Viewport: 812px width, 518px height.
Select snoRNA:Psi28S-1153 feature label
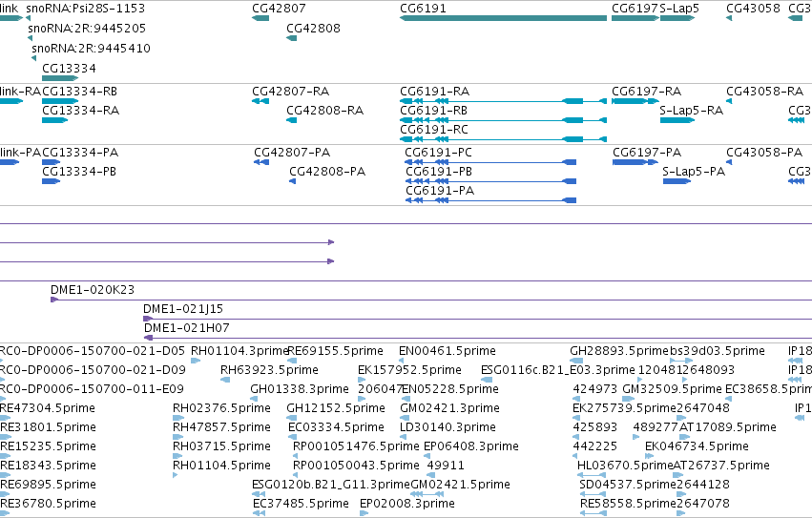click(x=86, y=9)
